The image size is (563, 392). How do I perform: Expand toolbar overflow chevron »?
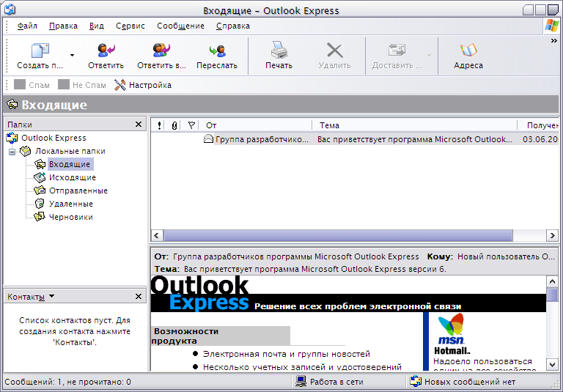click(x=553, y=41)
